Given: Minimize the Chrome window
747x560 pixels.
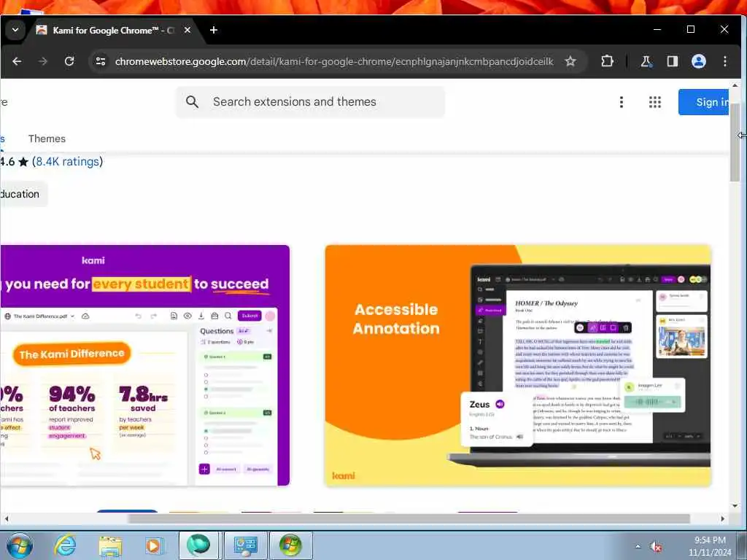Looking at the screenshot, I should pyautogui.click(x=657, y=29).
